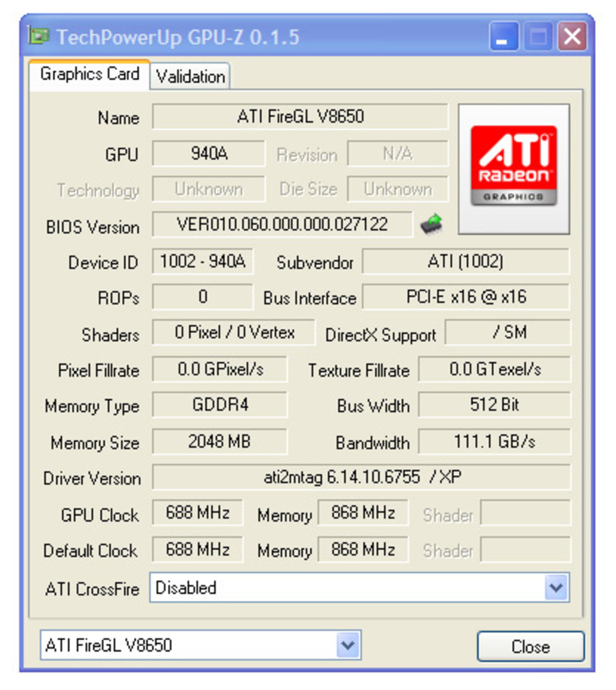Click the Revision N/A field

(398, 153)
